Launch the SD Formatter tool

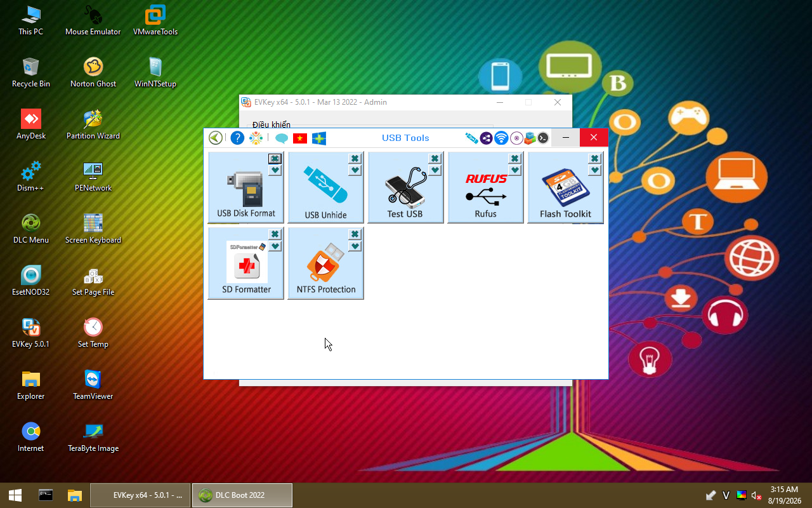pos(246,263)
